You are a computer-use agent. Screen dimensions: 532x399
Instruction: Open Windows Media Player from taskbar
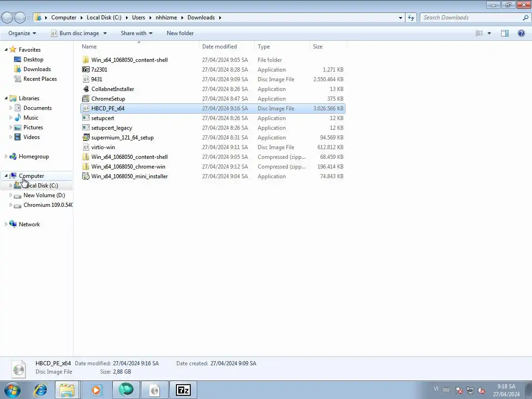click(97, 390)
